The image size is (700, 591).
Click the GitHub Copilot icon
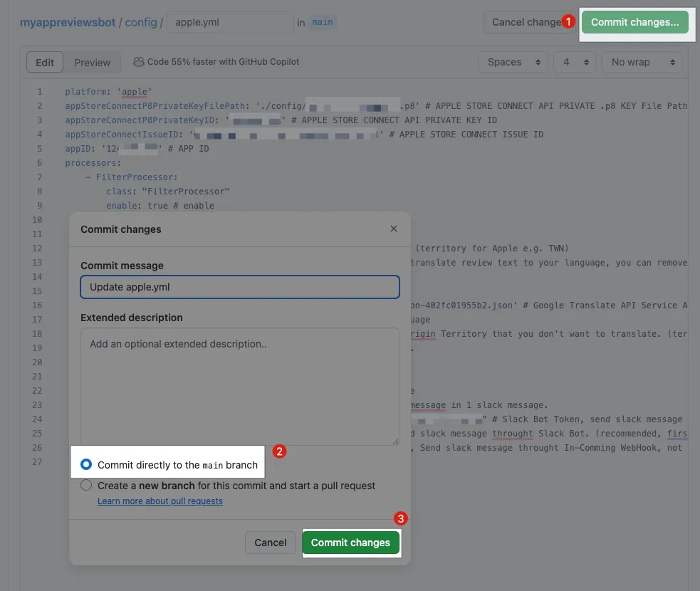pos(139,62)
